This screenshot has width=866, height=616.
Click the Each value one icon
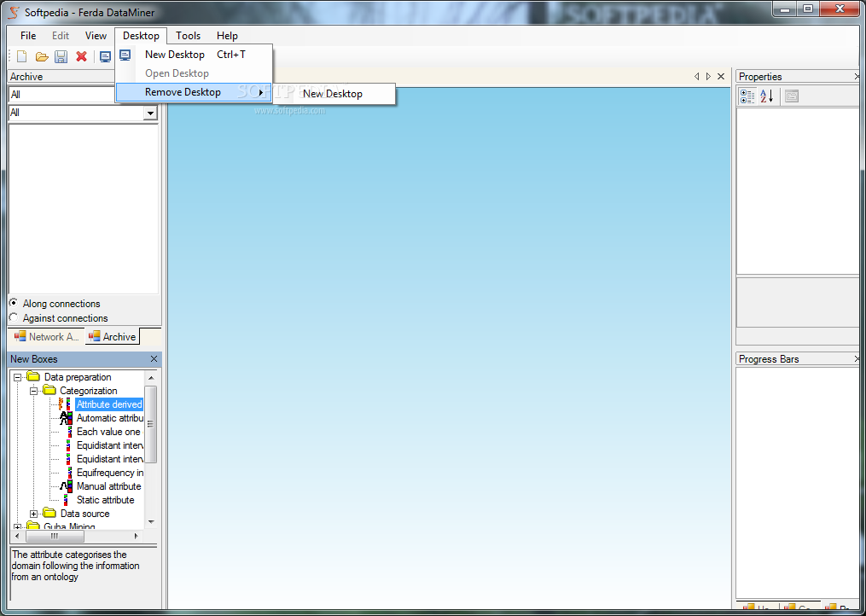70,432
